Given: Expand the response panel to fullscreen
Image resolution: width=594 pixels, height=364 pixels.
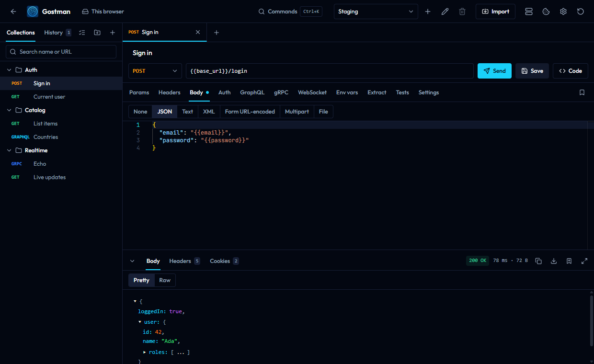Looking at the screenshot, I should [584, 261].
